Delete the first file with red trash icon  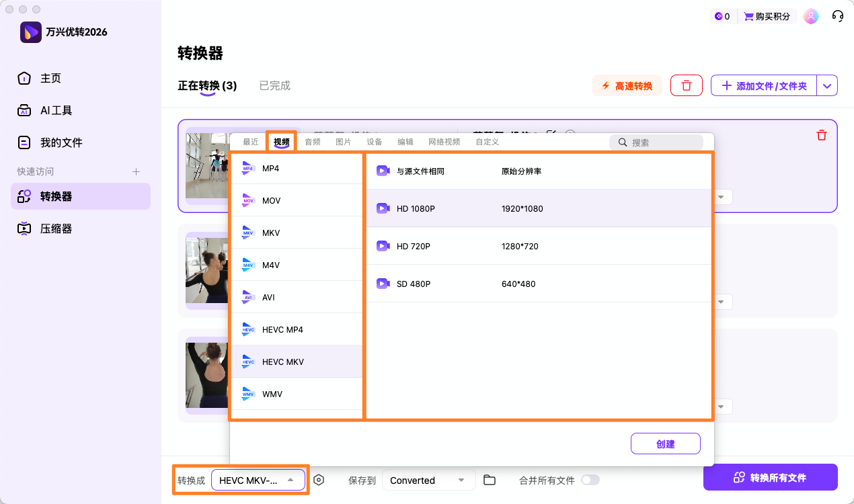(x=821, y=135)
